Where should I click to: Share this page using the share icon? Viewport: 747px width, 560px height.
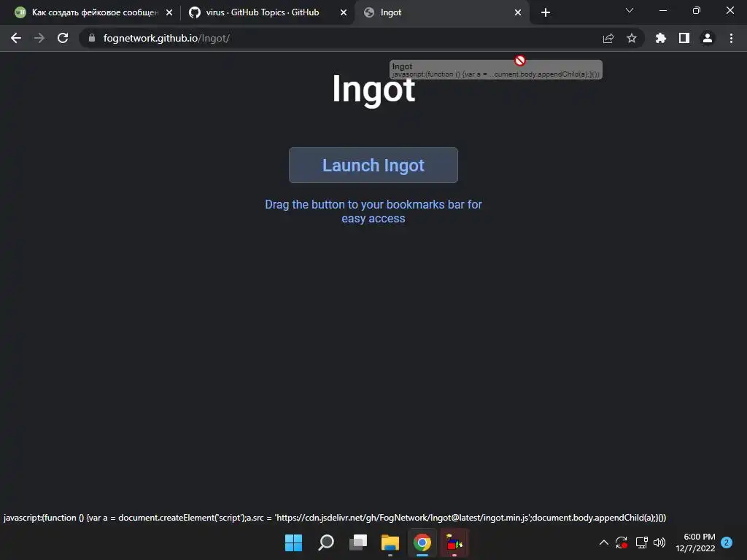pyautogui.click(x=608, y=38)
